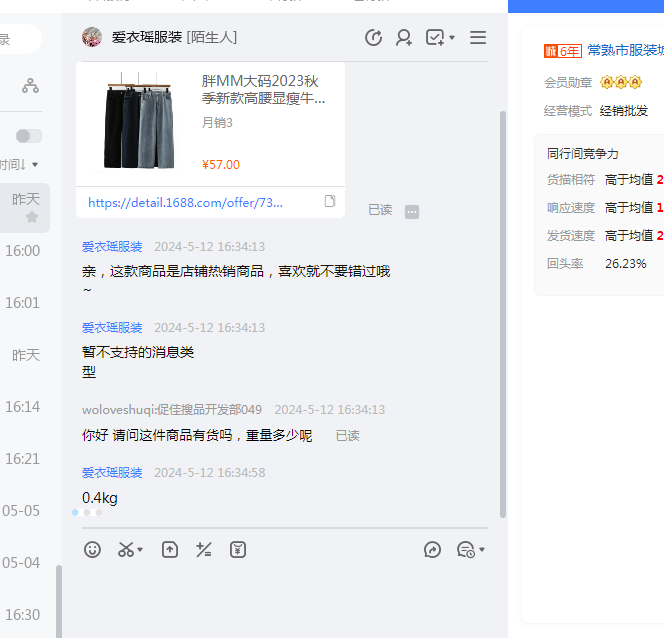This screenshot has height=638, width=664.
Task: Click the refresh history icon in chat header
Action: point(373,38)
